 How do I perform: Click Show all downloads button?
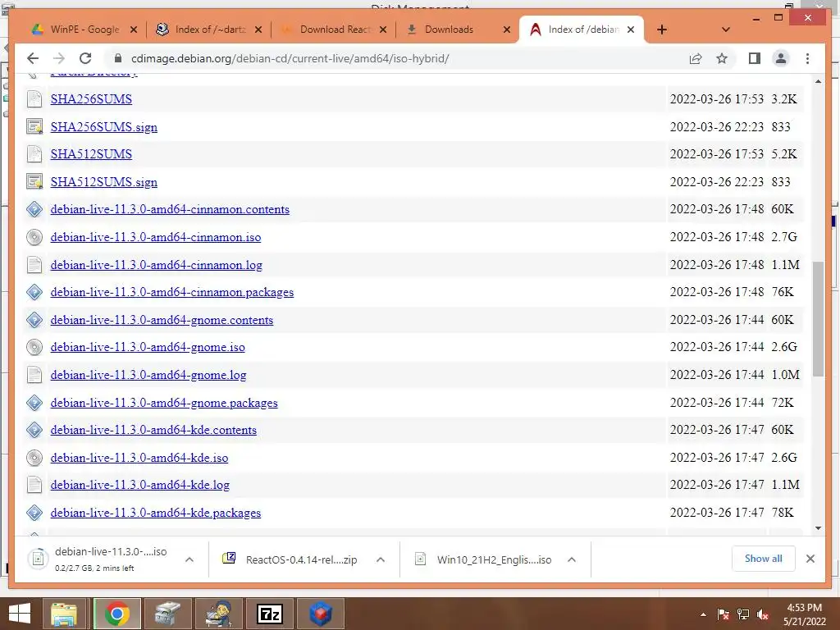click(764, 559)
